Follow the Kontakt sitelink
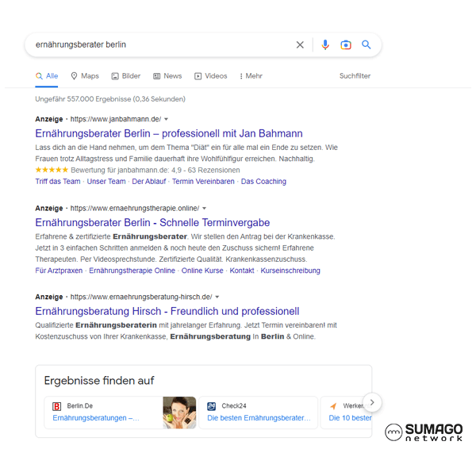Screen dimensions: 476x476 [x=242, y=271]
